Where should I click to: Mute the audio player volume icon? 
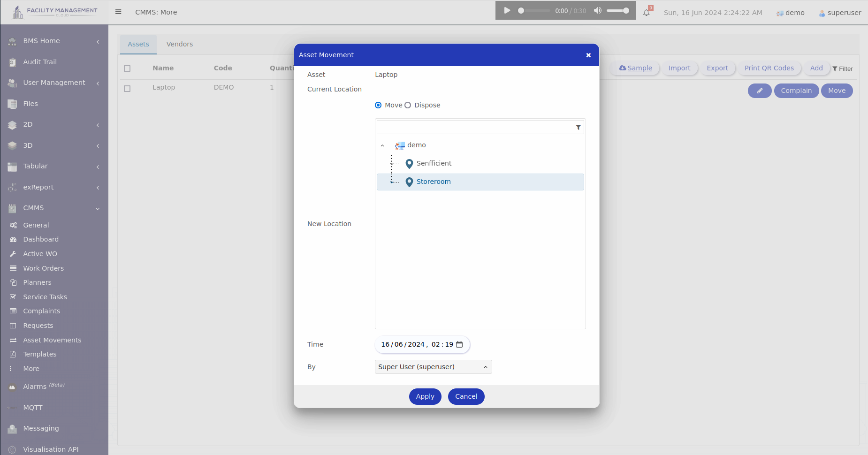[x=597, y=10]
